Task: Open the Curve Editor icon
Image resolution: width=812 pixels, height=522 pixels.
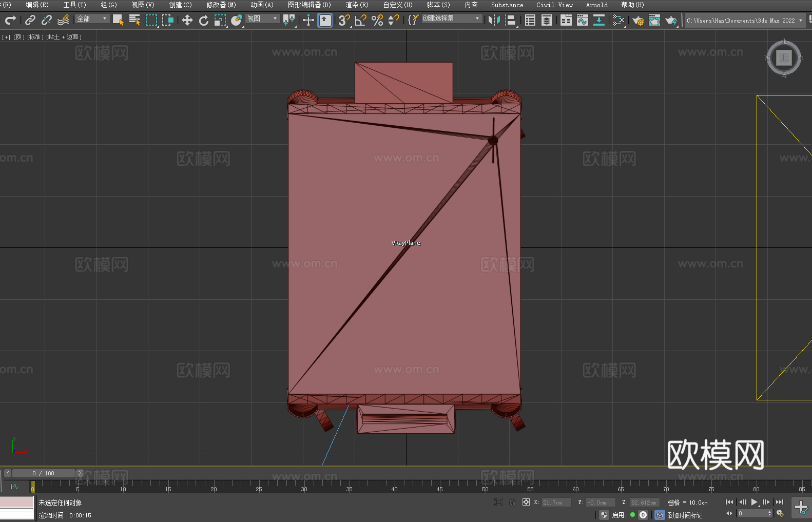Action: 583,20
